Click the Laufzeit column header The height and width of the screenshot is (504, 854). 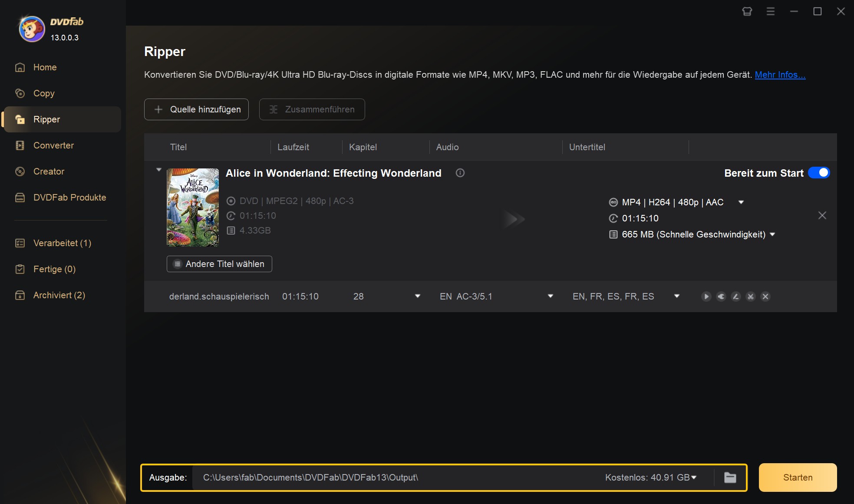(x=293, y=147)
